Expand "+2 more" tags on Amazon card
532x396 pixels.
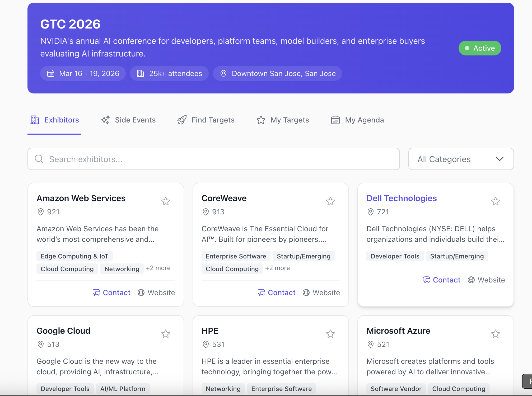158,268
